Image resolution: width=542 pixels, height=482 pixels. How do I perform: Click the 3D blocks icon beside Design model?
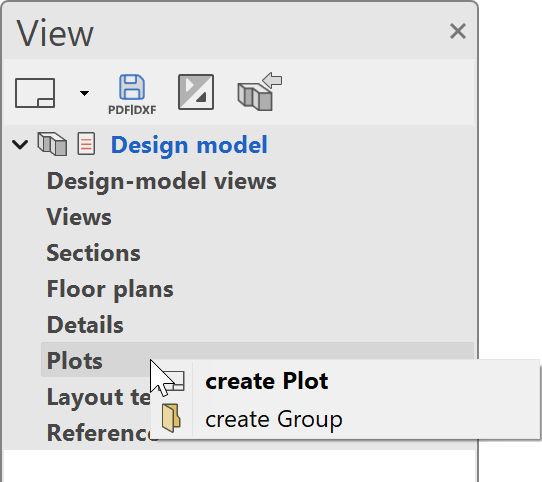[52, 144]
